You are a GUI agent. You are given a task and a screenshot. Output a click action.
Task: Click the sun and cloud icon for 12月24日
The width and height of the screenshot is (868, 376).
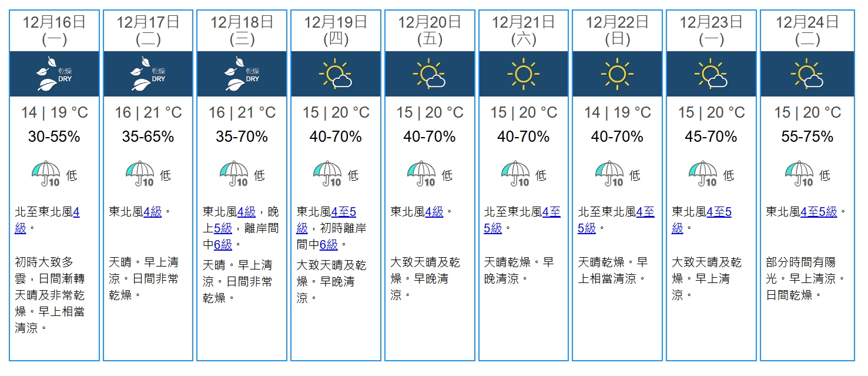tap(807, 74)
